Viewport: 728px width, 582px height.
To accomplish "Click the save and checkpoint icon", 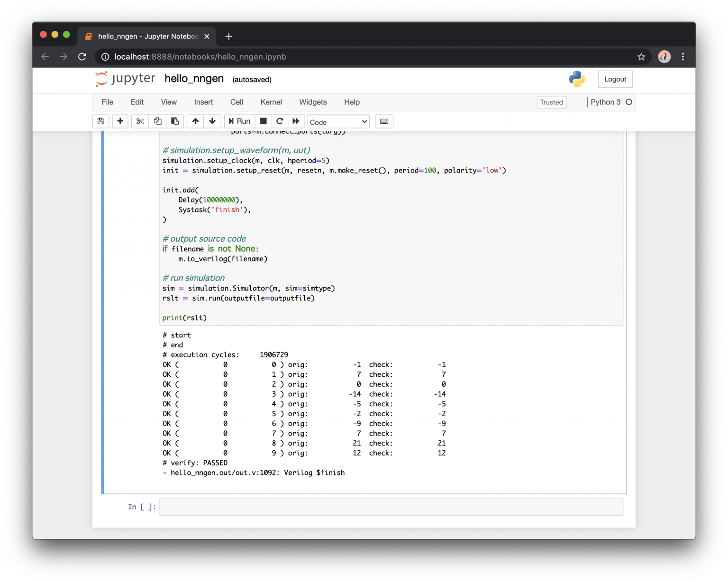I will click(101, 121).
